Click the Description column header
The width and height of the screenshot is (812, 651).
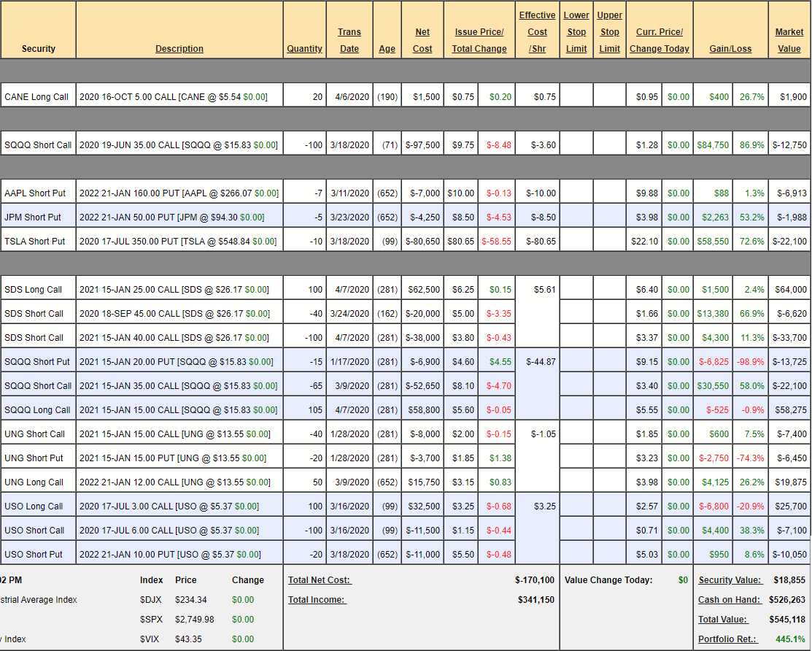click(x=179, y=49)
